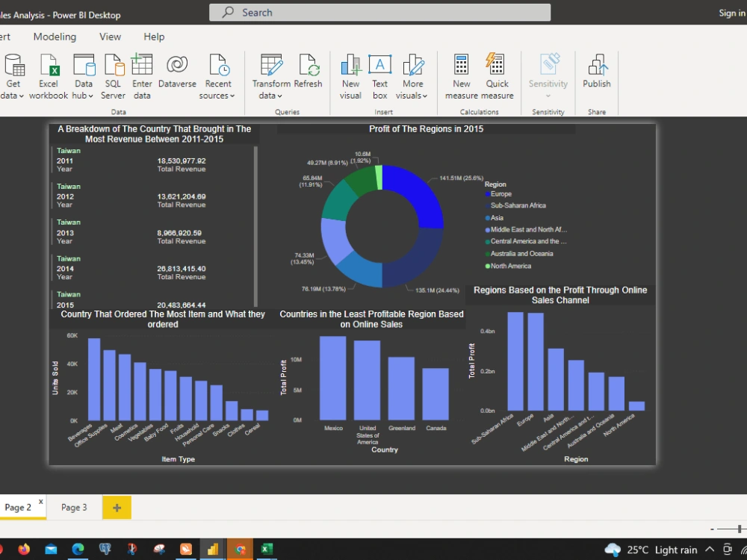The width and height of the screenshot is (747, 560).
Task: Open the Modeling ribbon tab
Action: click(x=55, y=37)
